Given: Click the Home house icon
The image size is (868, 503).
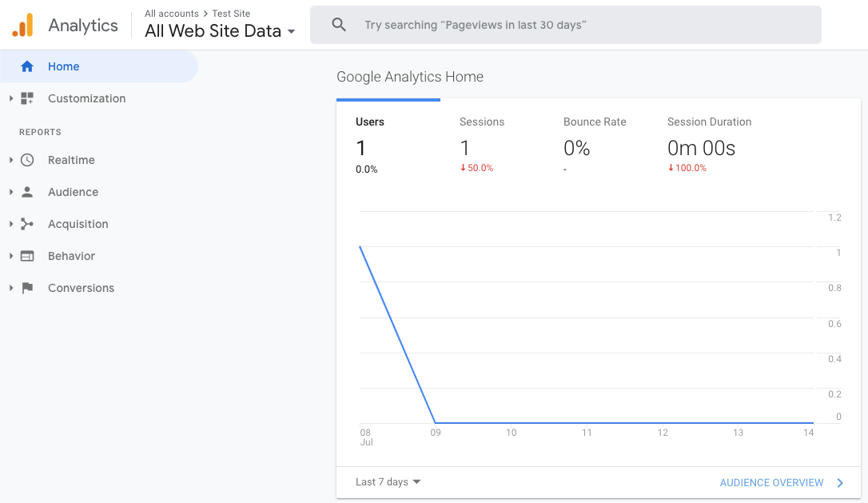Looking at the screenshot, I should 27,66.
